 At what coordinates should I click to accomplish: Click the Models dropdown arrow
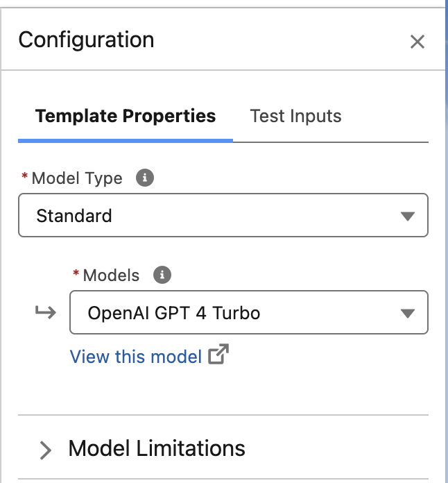point(408,313)
